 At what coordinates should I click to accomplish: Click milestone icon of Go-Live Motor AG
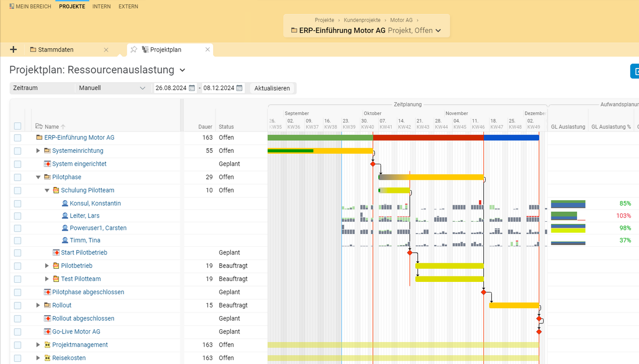pos(47,332)
